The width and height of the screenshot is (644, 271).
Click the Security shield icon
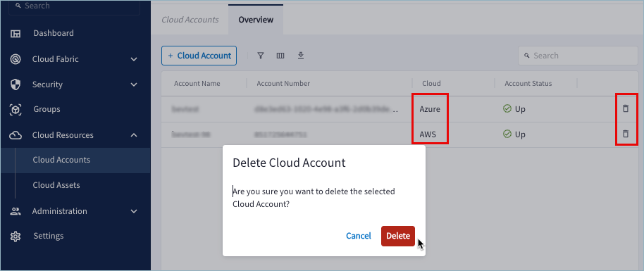[16, 84]
